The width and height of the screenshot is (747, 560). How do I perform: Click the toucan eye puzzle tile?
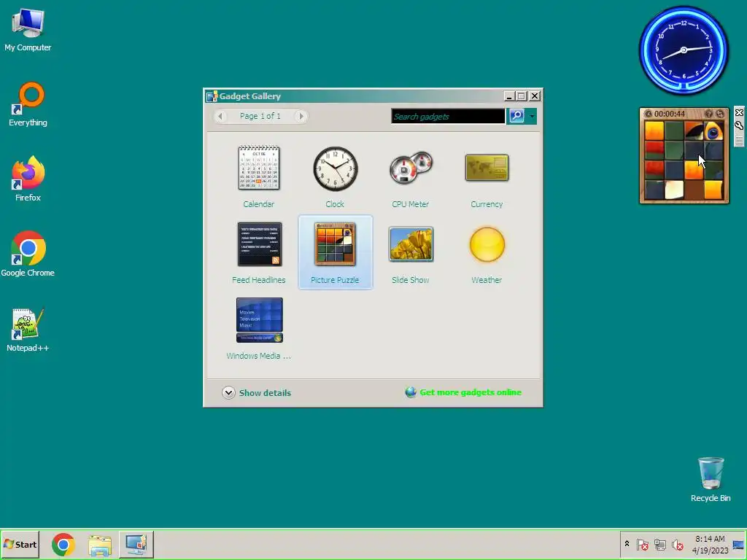tap(713, 131)
